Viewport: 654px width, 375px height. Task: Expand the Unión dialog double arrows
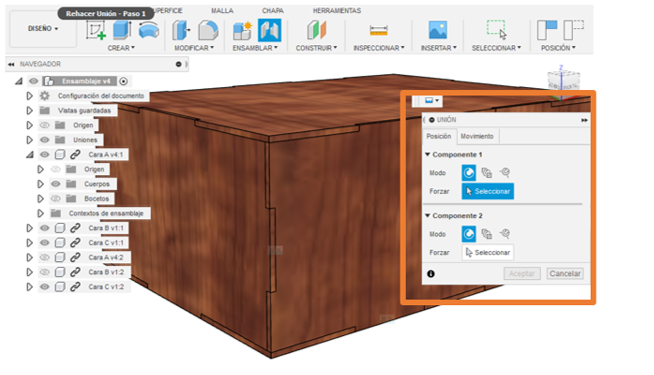coord(584,120)
